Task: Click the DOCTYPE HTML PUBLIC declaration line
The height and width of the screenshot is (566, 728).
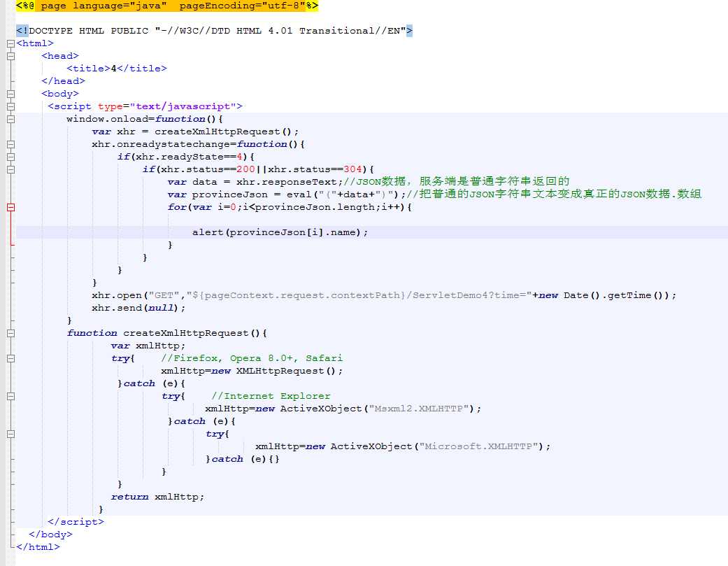Action: tap(214, 31)
